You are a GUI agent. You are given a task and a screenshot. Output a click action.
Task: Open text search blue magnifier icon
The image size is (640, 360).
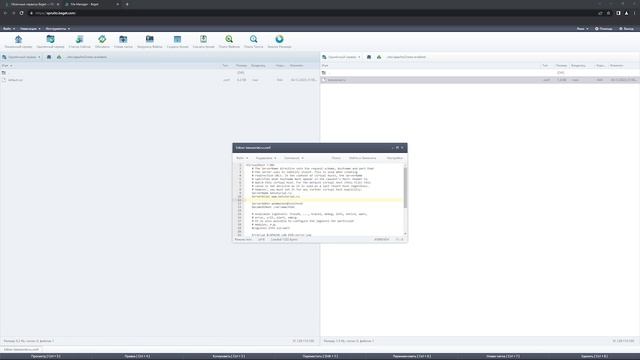coord(253,41)
